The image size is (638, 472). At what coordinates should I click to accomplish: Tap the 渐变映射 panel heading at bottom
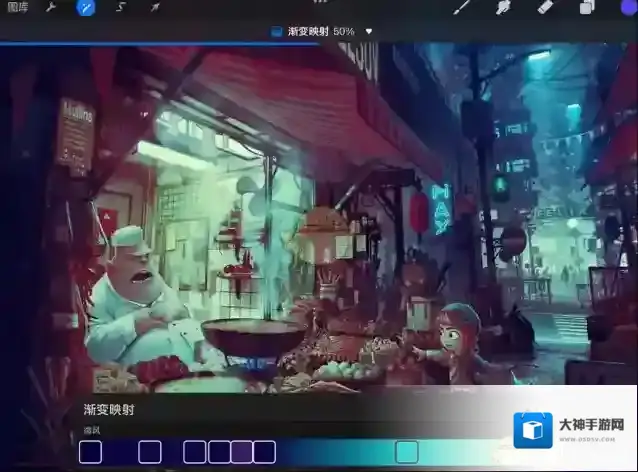(x=109, y=410)
